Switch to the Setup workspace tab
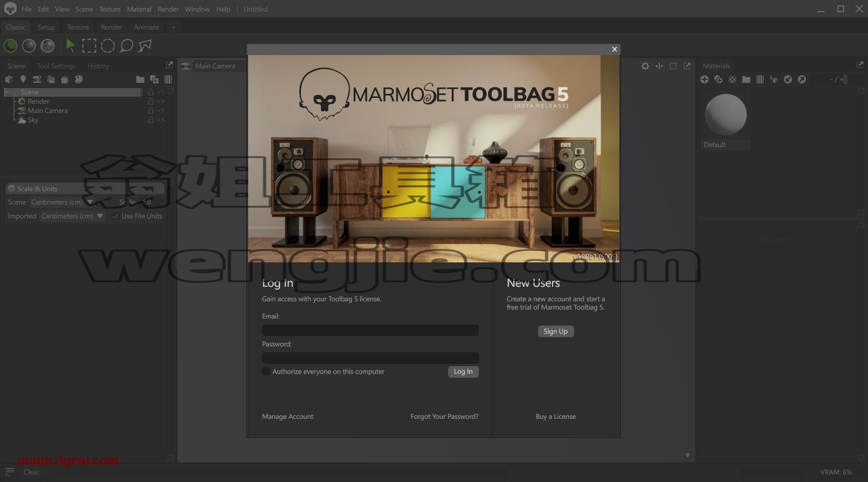This screenshot has width=868, height=482. (x=46, y=27)
